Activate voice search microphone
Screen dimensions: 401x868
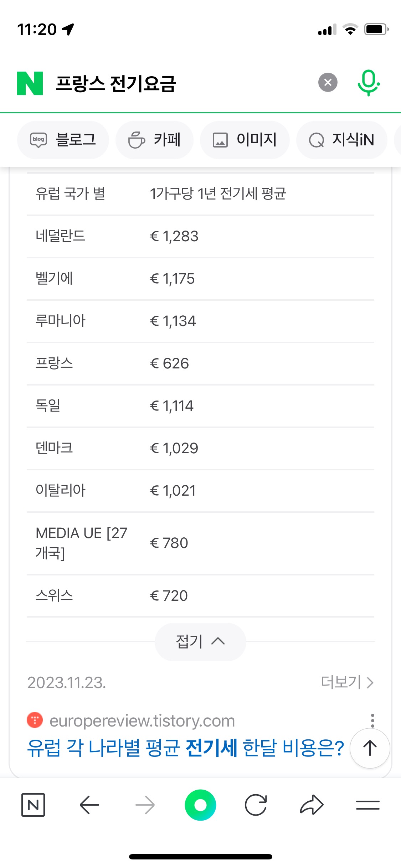coord(368,83)
